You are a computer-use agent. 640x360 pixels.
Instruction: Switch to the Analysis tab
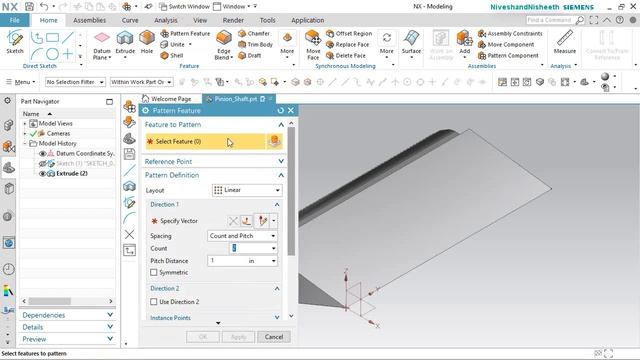[x=166, y=20]
